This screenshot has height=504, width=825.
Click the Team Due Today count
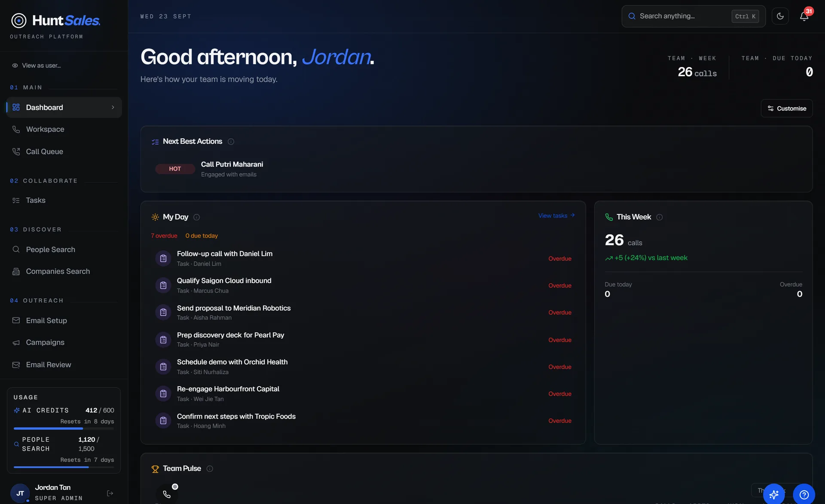809,72
